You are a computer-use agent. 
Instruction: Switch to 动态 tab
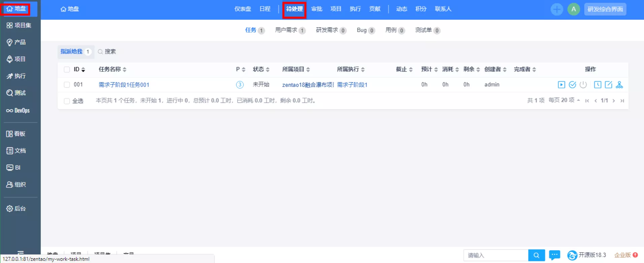tap(401, 9)
